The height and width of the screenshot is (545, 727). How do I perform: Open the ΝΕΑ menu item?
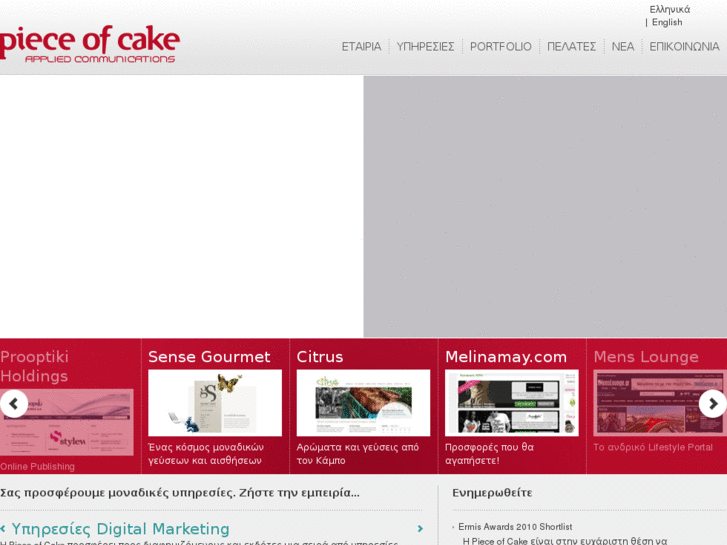tap(622, 46)
